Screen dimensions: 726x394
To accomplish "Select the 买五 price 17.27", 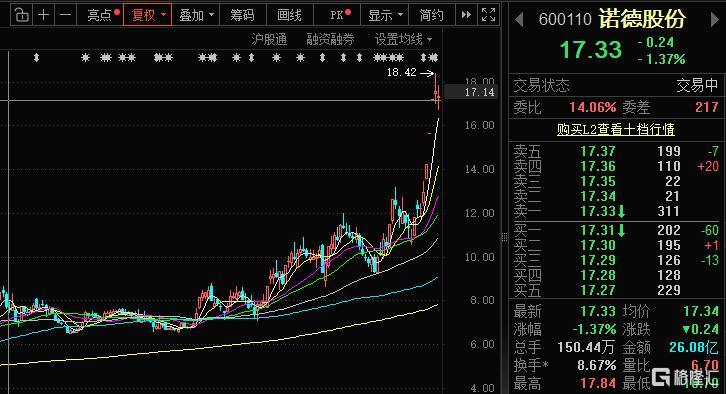I will [598, 290].
